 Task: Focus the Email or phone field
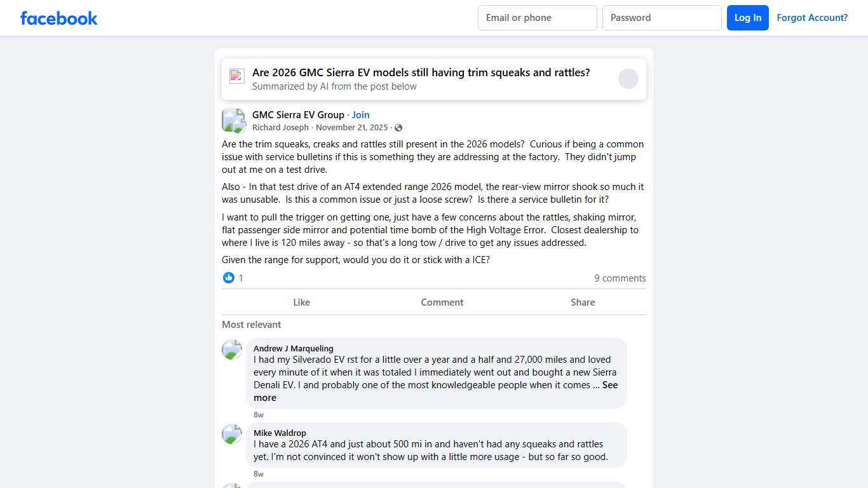pos(537,18)
